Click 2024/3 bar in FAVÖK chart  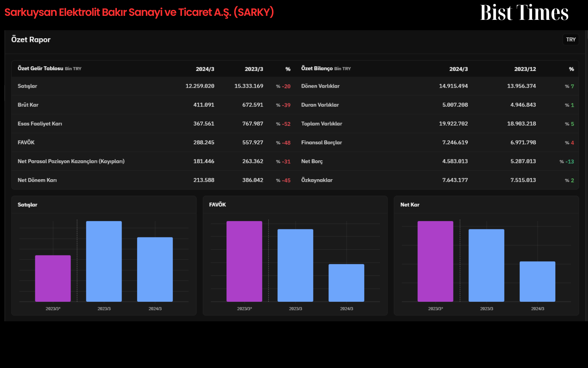[x=347, y=283]
